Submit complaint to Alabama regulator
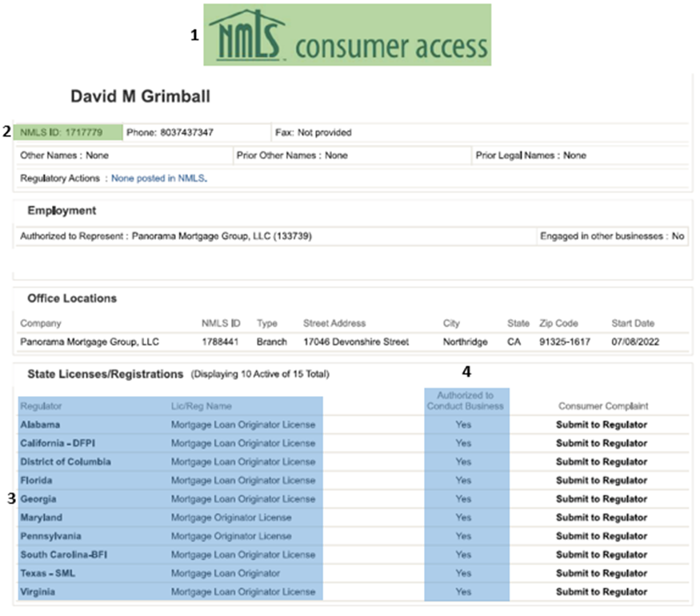The width and height of the screenshot is (700, 616). pos(602,425)
